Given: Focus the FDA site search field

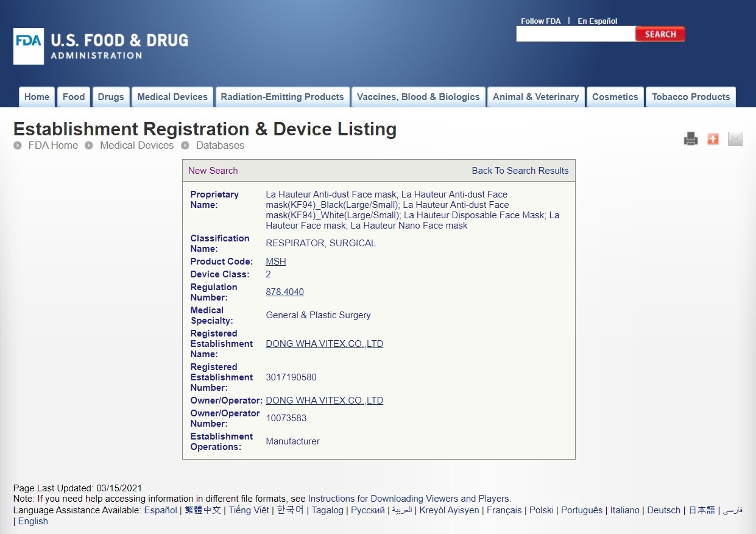Looking at the screenshot, I should (x=576, y=34).
